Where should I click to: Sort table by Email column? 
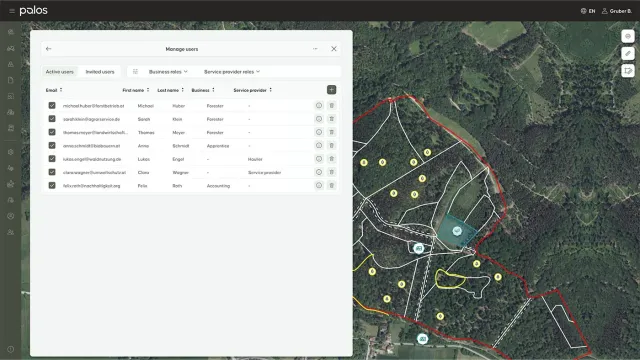[54, 90]
